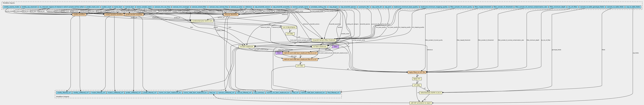The height and width of the screenshot is (105, 644).
Task: Select the final_tsv output node
Action: (212, 93)
